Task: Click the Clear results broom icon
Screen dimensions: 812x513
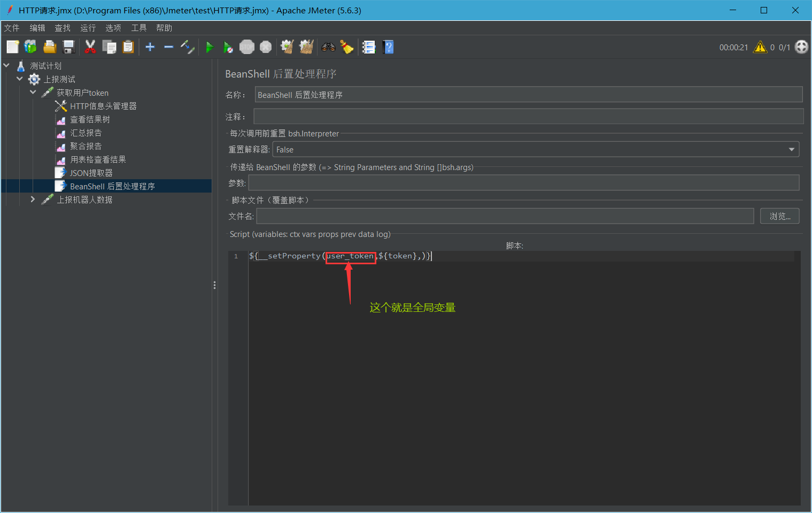Action: coord(288,47)
